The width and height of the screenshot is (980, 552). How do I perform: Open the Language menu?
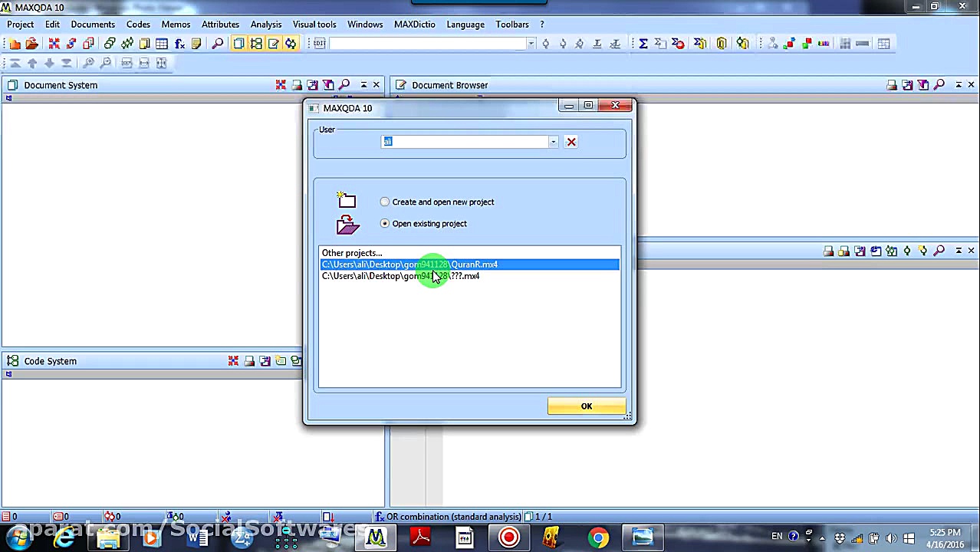465,25
